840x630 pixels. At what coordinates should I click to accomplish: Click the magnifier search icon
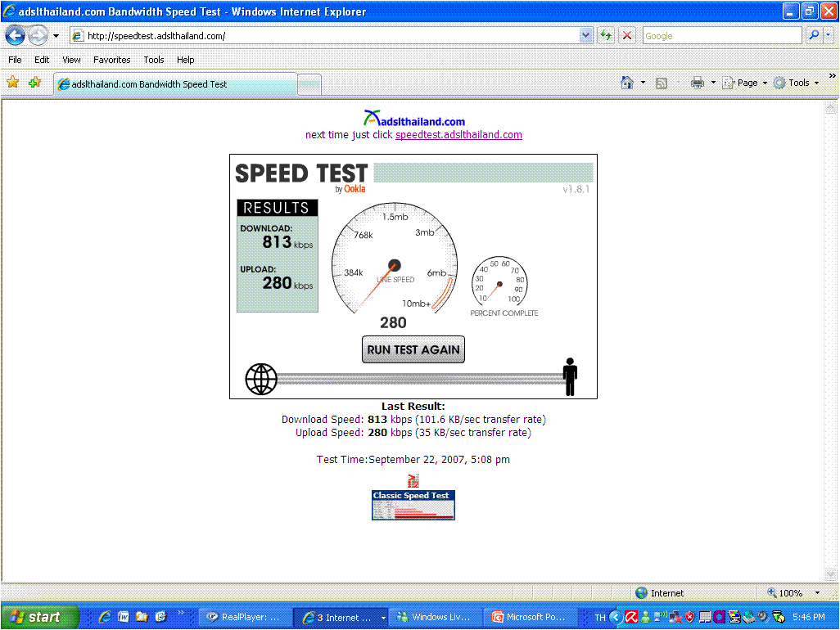[x=814, y=36]
